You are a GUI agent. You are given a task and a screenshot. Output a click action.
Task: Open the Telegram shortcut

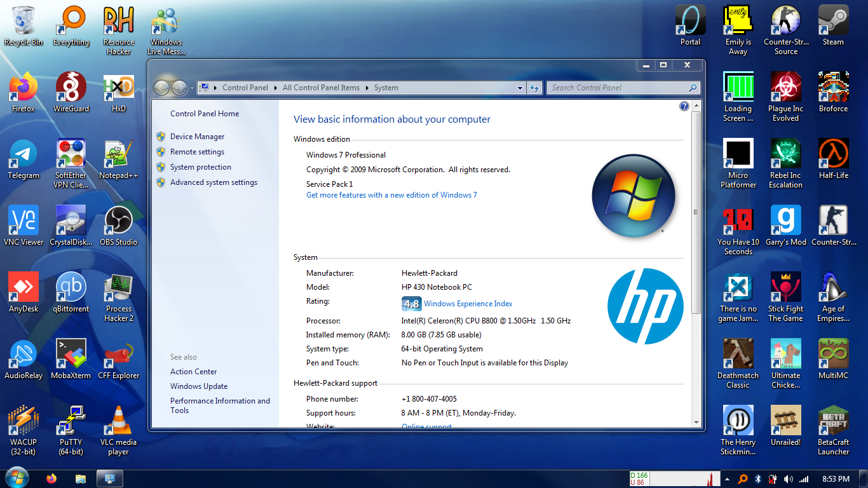tap(24, 156)
